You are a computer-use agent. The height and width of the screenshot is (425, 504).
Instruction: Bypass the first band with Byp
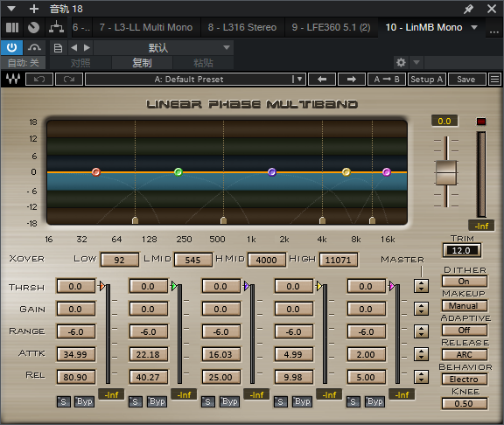(x=85, y=401)
